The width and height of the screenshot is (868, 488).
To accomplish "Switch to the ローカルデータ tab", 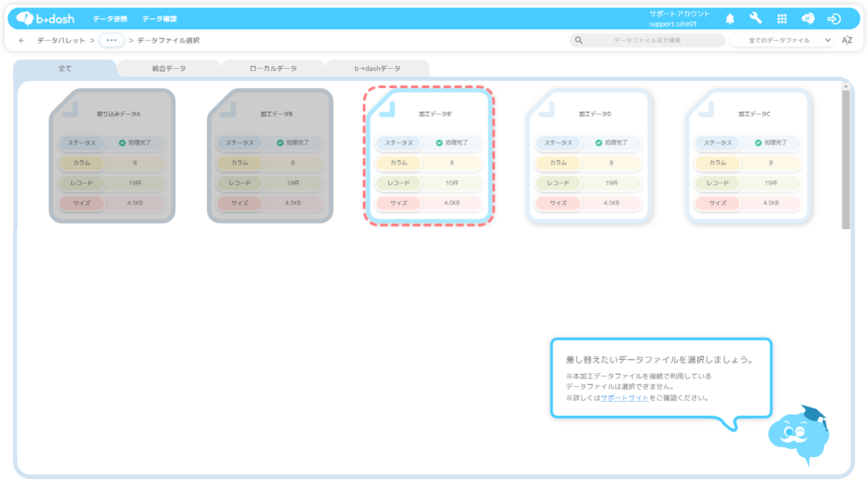I will pyautogui.click(x=273, y=68).
